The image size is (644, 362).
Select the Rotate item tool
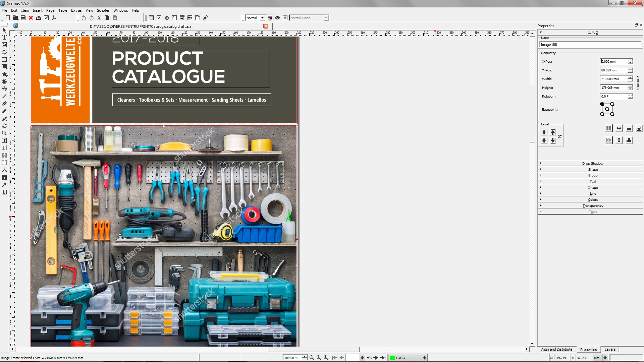click(x=4, y=126)
